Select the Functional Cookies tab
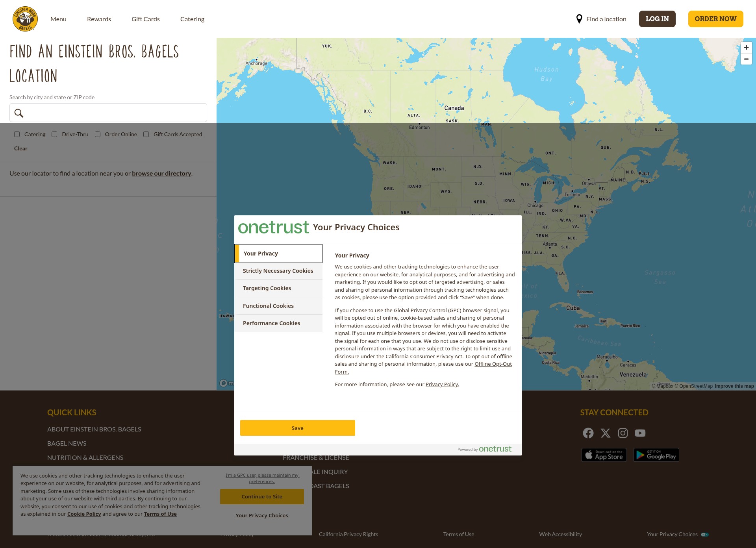756x548 pixels. (x=278, y=306)
